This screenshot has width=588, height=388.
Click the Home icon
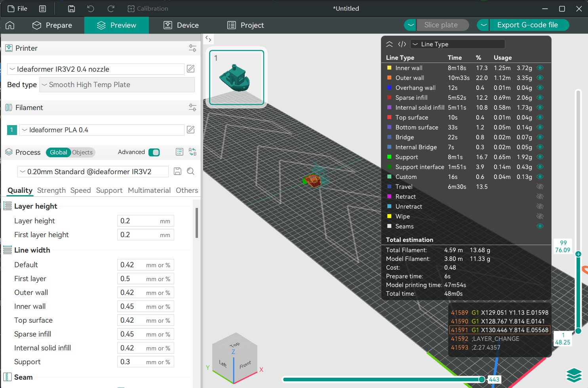[x=10, y=25]
